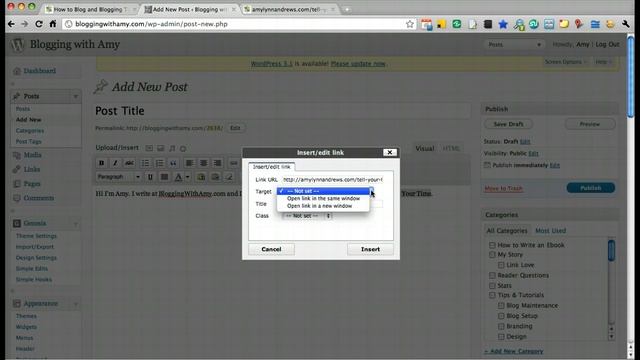Align text right in editor
The height and width of the screenshot is (360, 640).
pyautogui.click(x=218, y=163)
